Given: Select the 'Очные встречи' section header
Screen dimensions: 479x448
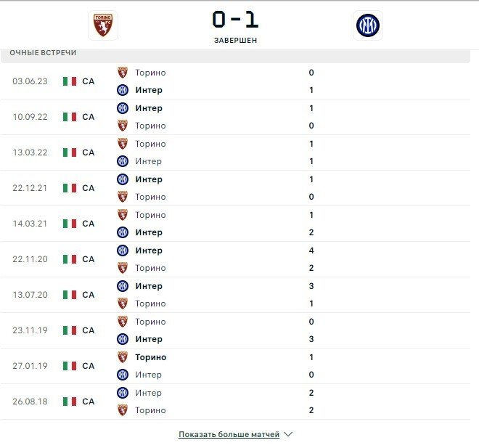Looking at the screenshot, I should pos(43,53).
